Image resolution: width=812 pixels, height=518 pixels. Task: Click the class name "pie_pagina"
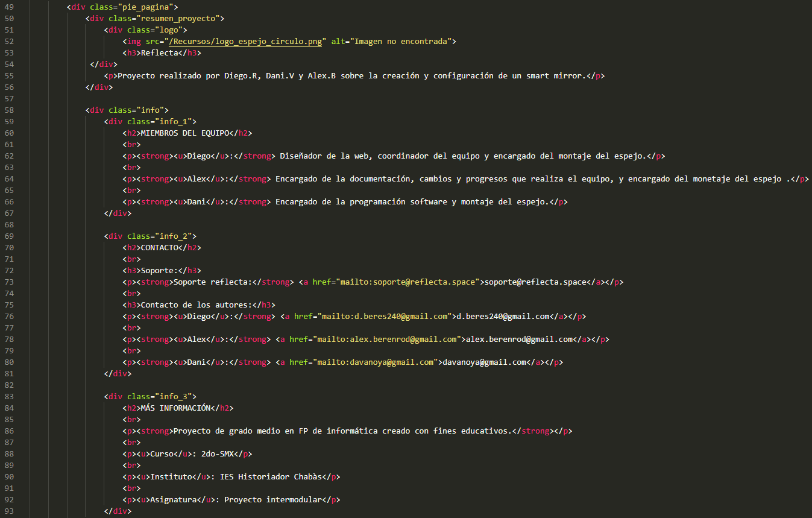(x=147, y=7)
